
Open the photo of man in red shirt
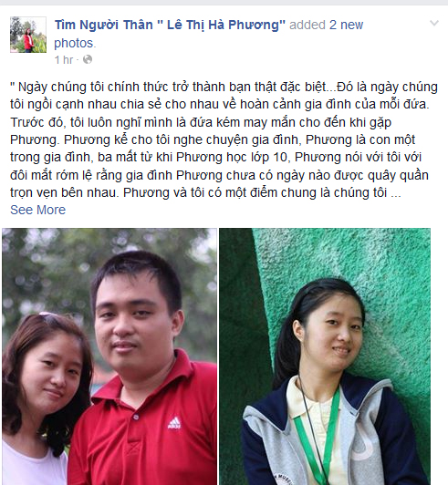point(109,356)
